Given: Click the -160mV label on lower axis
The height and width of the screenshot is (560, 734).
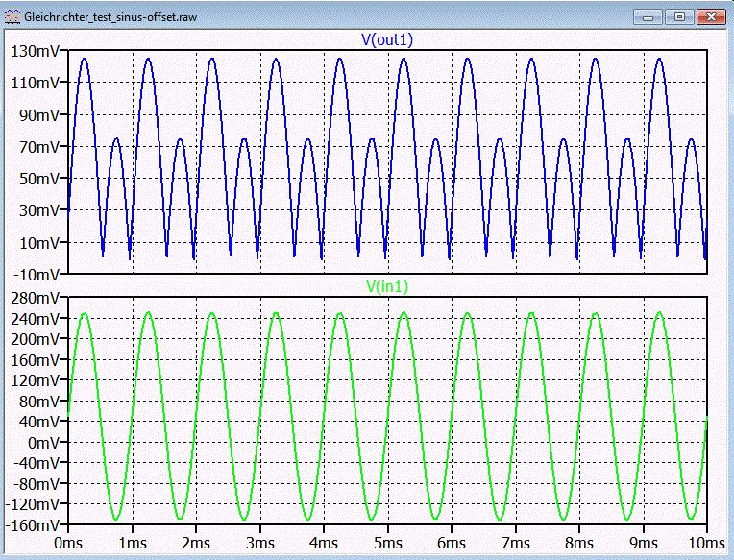Looking at the screenshot, I should coord(33,525).
